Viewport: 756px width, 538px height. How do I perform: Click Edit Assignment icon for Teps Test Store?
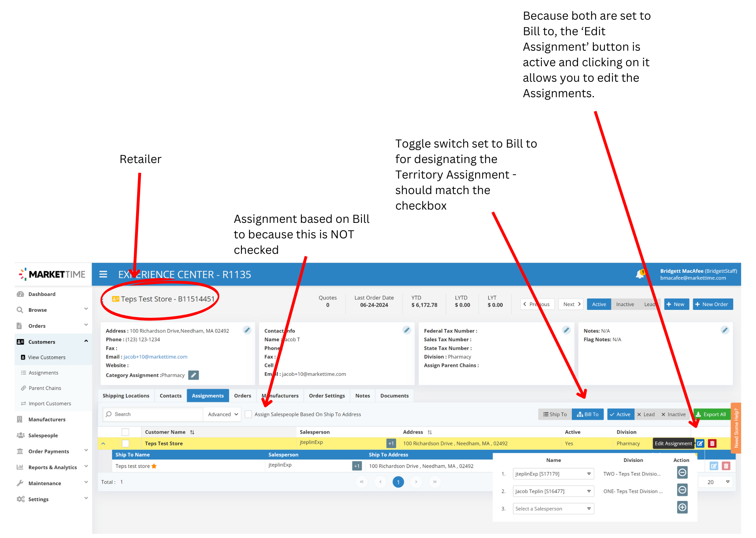click(700, 443)
